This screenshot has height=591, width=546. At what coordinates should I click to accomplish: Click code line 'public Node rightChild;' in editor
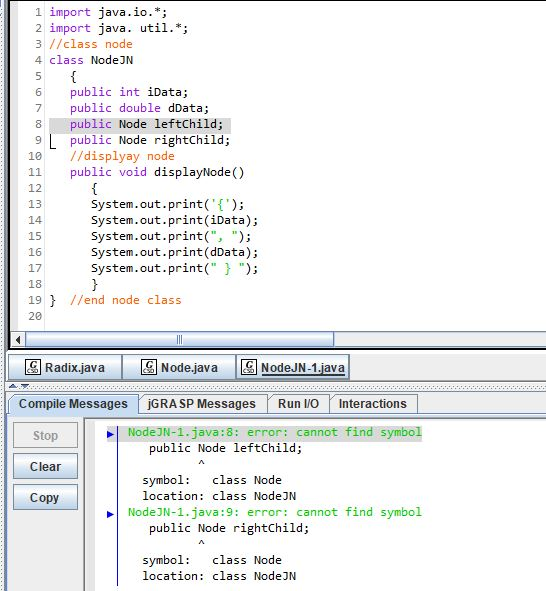click(x=150, y=140)
